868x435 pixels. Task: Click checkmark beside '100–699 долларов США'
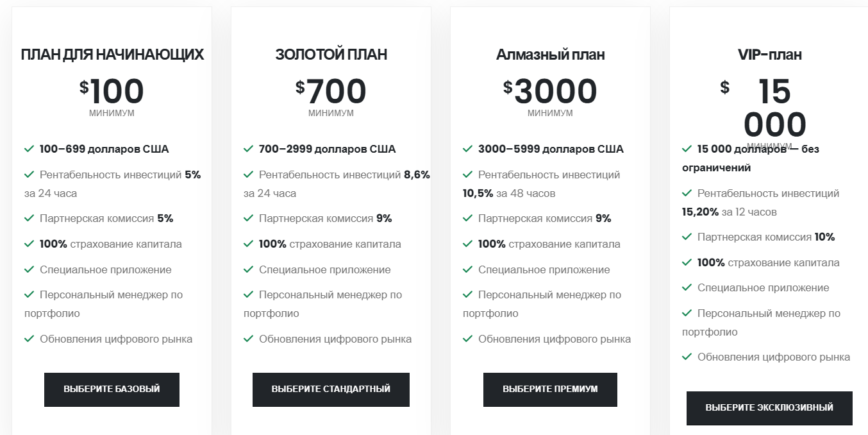pyautogui.click(x=29, y=149)
